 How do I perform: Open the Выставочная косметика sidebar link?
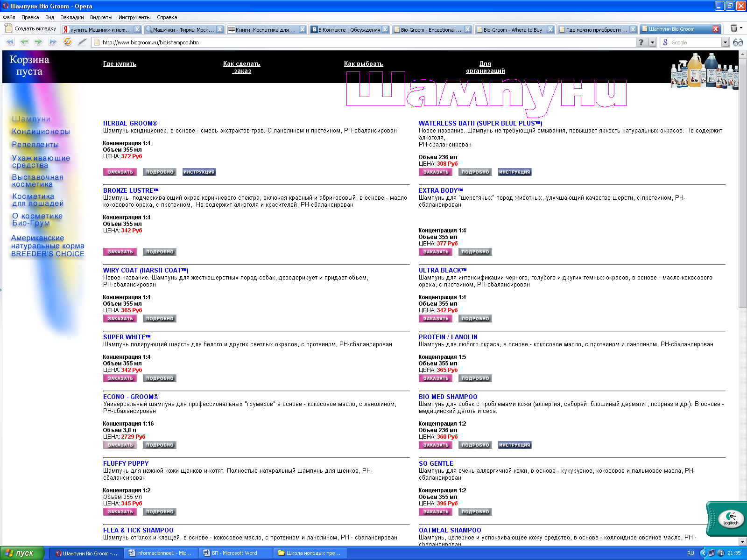click(37, 181)
